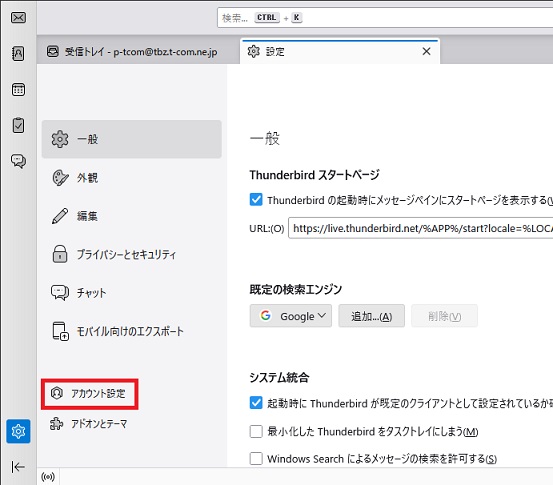Click the online status icon in the status bar

(48, 477)
